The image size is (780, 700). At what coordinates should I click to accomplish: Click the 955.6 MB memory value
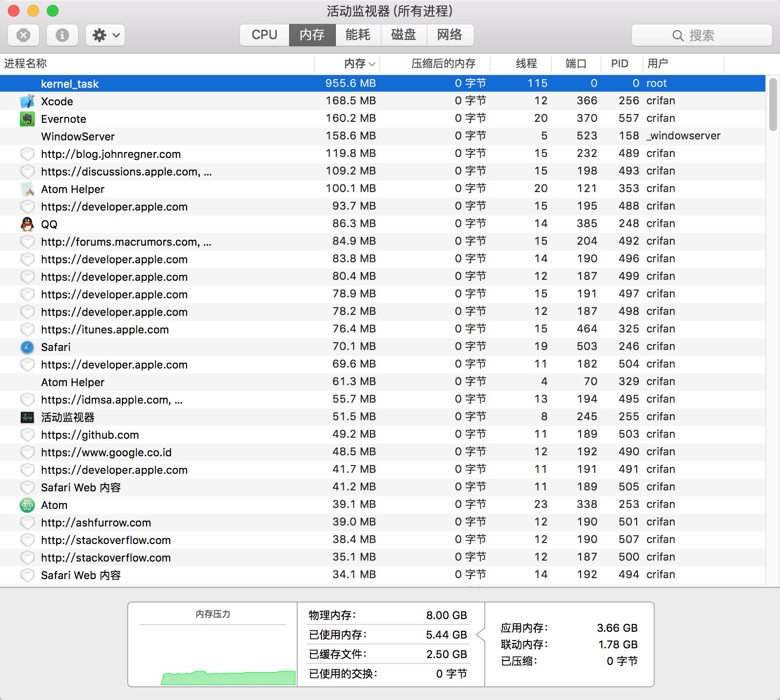(351, 83)
